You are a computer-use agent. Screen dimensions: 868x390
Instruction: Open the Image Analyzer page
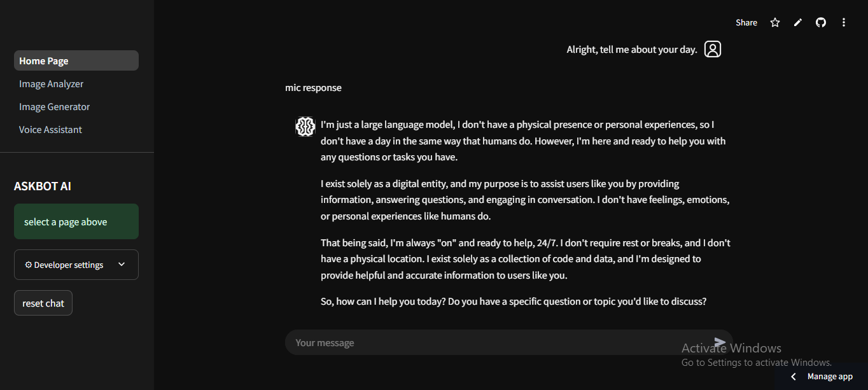click(52, 84)
